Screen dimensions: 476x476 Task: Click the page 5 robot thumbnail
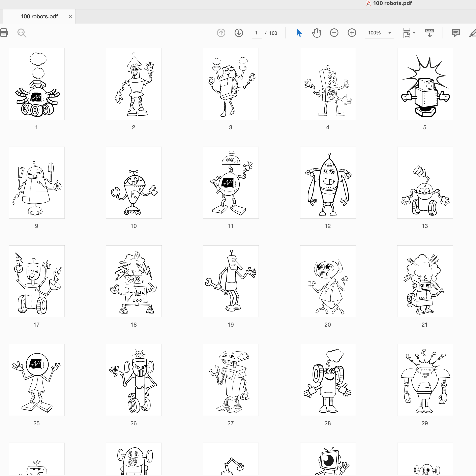(425, 84)
